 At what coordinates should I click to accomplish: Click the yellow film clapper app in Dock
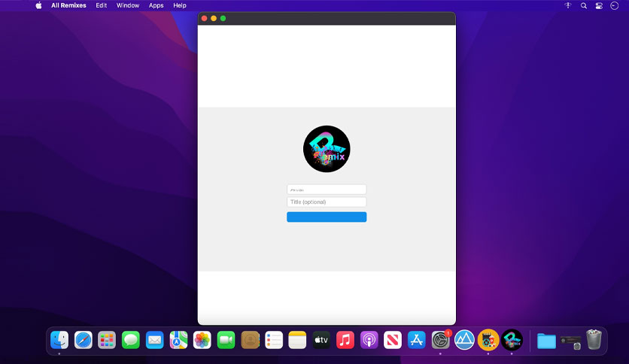tap(488, 340)
